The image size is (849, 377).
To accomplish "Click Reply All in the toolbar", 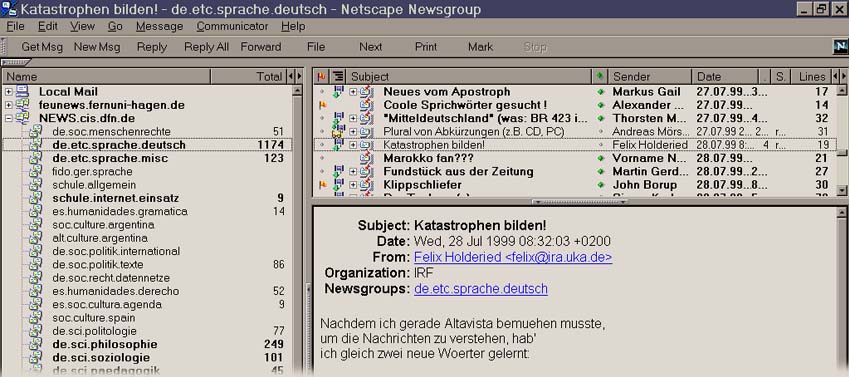I will pyautogui.click(x=206, y=47).
